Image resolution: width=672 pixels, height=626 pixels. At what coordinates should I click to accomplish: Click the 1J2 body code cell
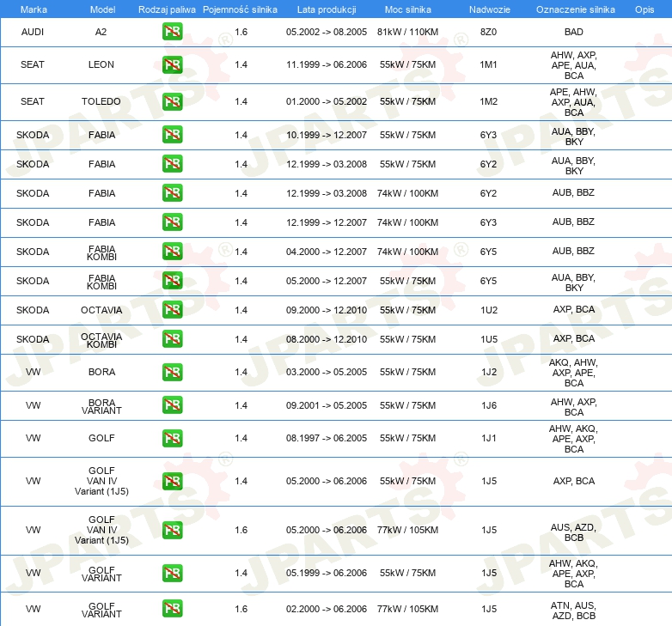(x=489, y=372)
